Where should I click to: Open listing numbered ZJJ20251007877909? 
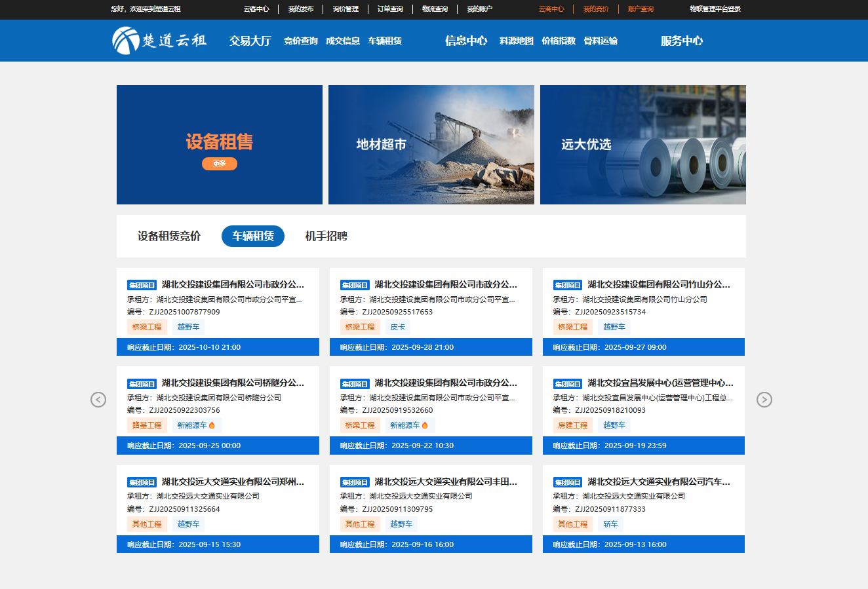pyautogui.click(x=218, y=312)
